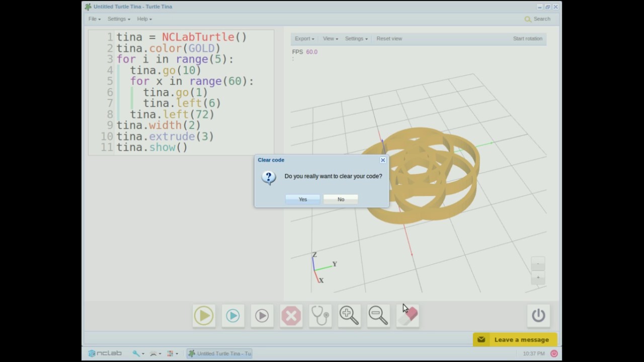The width and height of the screenshot is (644, 362).
Task: Click the blue play button
Action: point(233,316)
